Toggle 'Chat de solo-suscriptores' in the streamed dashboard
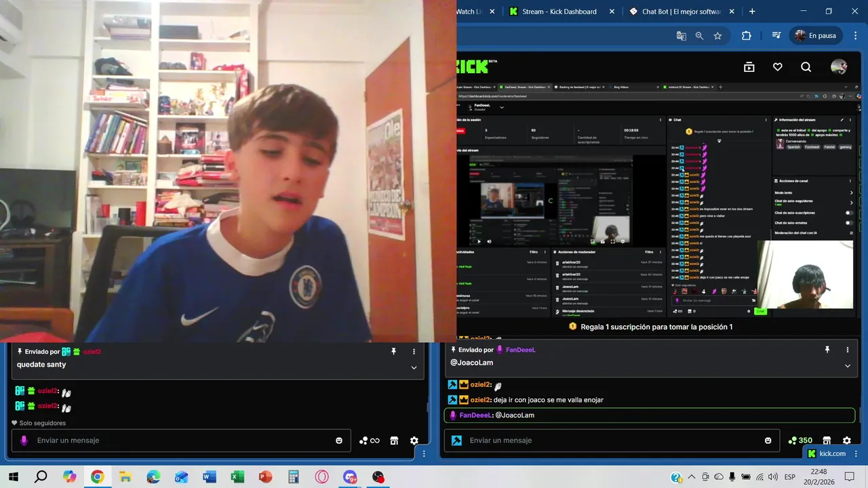 pyautogui.click(x=848, y=212)
